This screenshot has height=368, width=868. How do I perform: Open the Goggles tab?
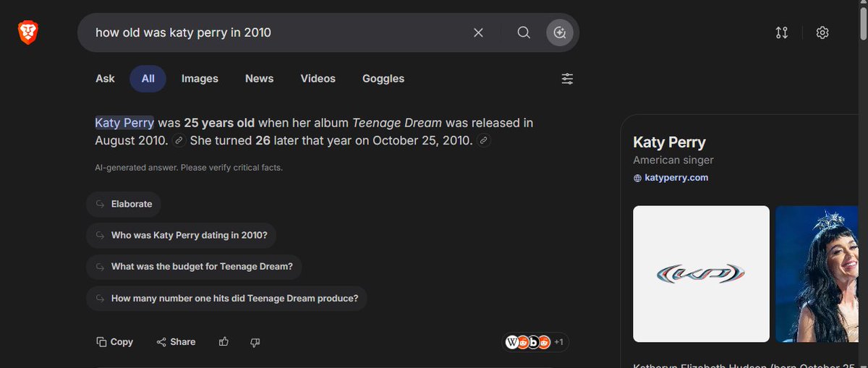(383, 79)
